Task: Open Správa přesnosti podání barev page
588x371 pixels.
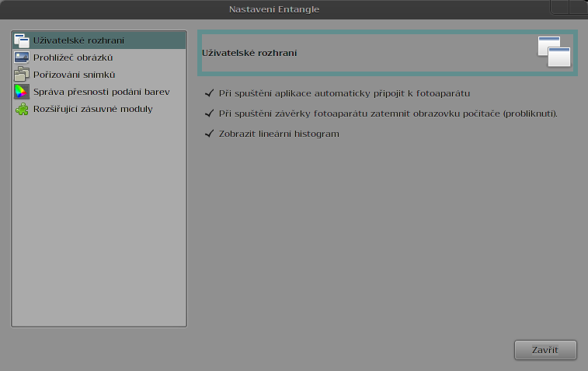Action: click(x=99, y=92)
